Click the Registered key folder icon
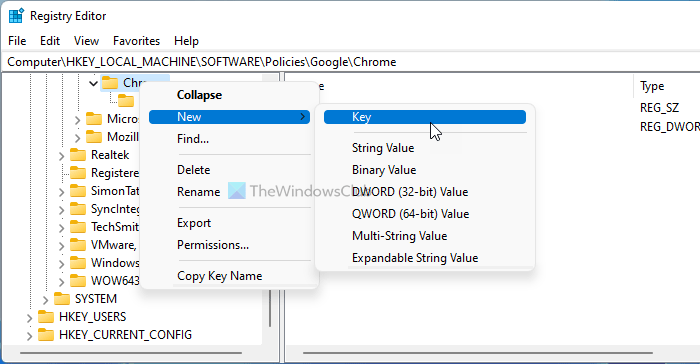 point(78,173)
